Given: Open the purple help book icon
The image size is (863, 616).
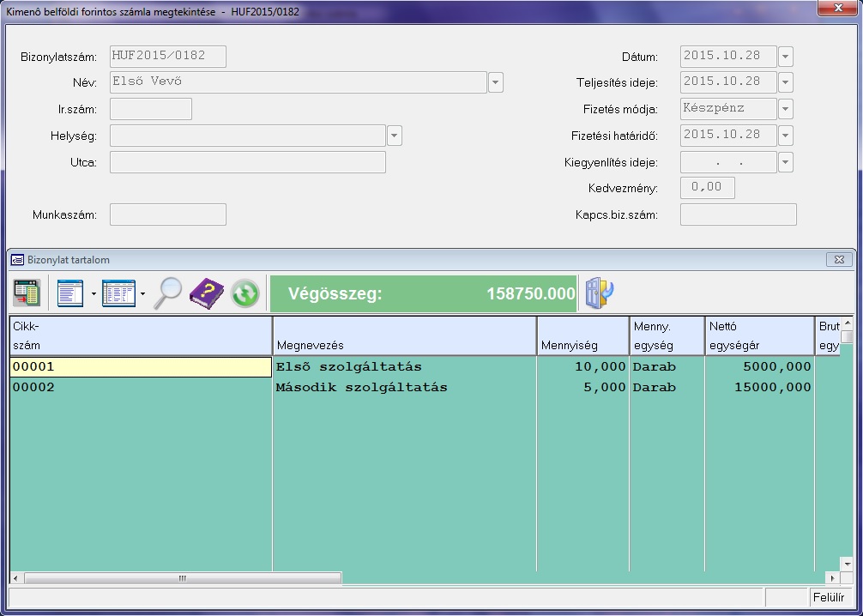Looking at the screenshot, I should (x=206, y=293).
